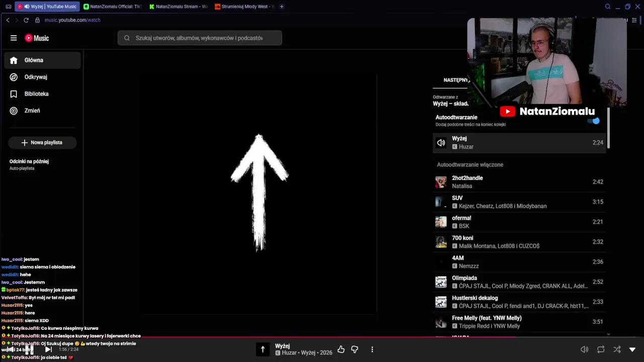
Task: Switch to NatanZiomalu Stream tab
Action: pos(179,7)
